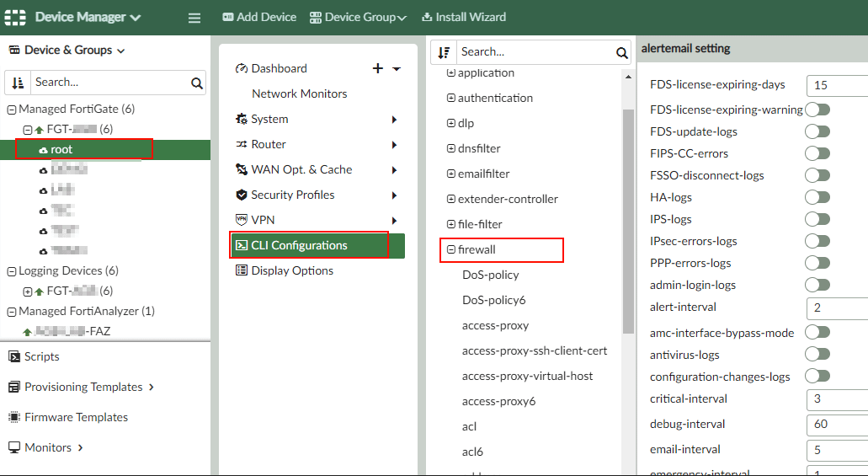Expand the authentication tree node
The width and height of the screenshot is (868, 476).
(450, 98)
